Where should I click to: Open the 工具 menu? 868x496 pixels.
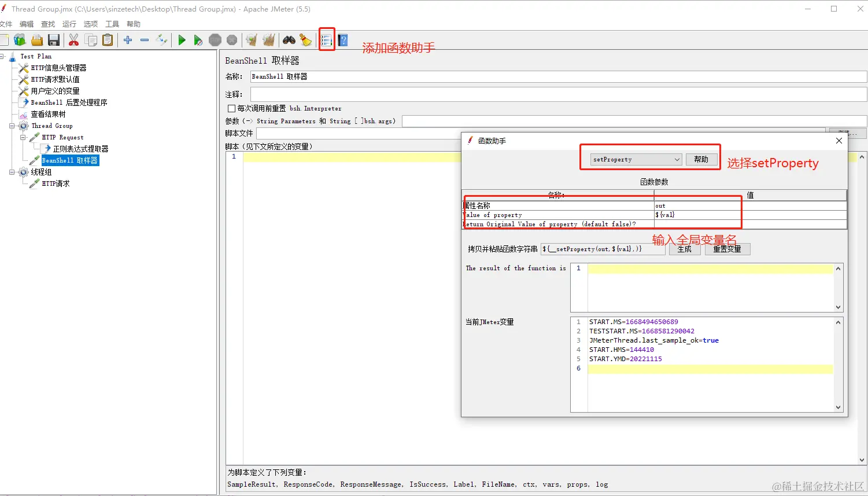click(112, 24)
